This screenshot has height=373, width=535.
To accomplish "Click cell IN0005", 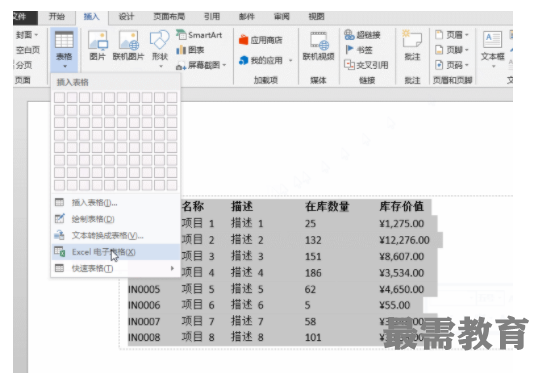I will [144, 289].
